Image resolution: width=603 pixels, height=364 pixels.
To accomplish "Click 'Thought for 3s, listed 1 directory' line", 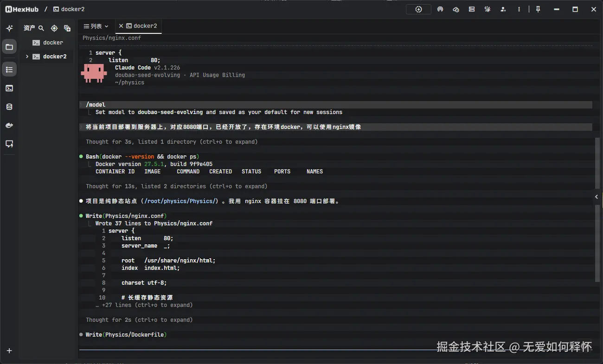I will 172,142.
